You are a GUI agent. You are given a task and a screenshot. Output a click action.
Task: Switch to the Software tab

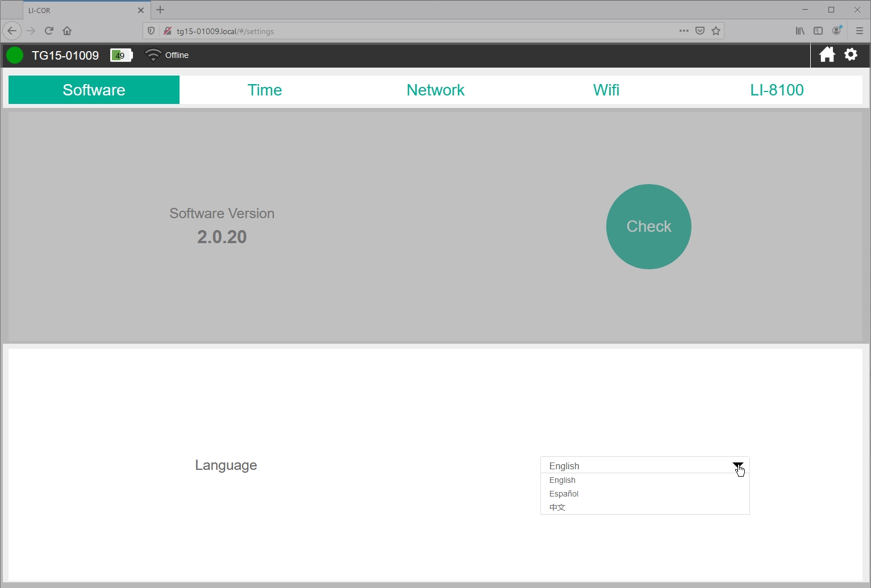point(94,90)
